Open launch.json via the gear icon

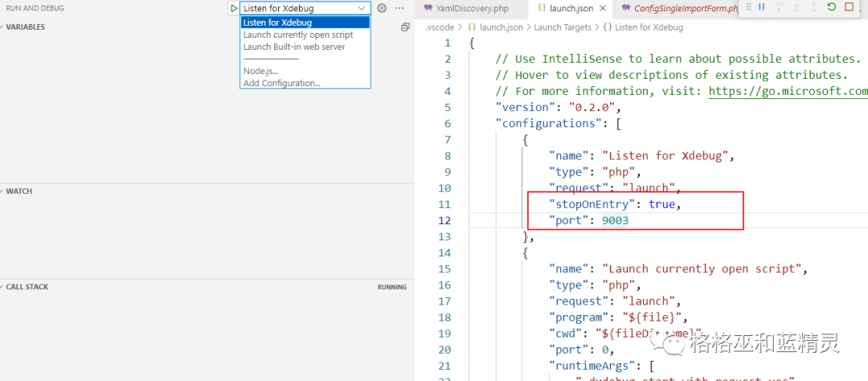[x=382, y=8]
